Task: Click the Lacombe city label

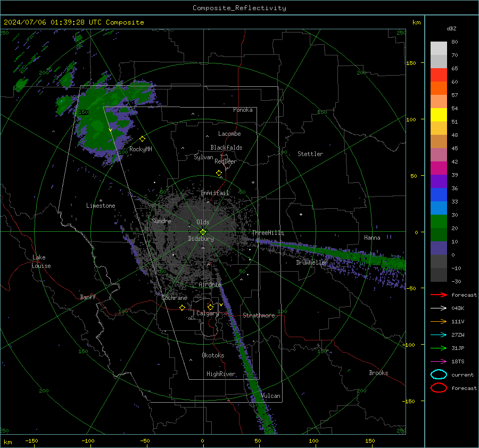Action: click(229, 134)
